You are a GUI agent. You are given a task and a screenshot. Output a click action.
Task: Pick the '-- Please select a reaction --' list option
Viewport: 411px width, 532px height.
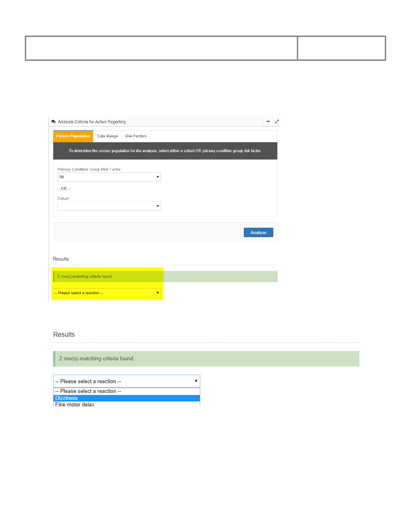point(127,391)
